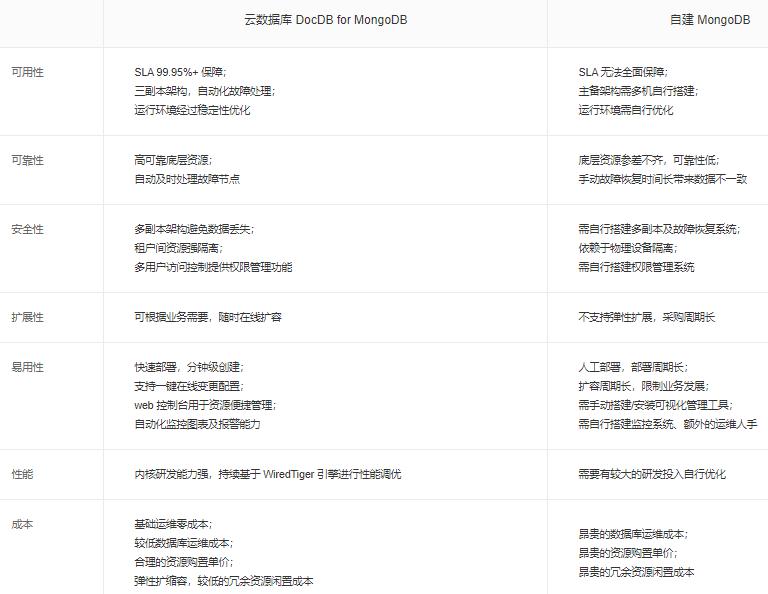Click the 成本 row label
The height and width of the screenshot is (594, 768).
coord(22,524)
